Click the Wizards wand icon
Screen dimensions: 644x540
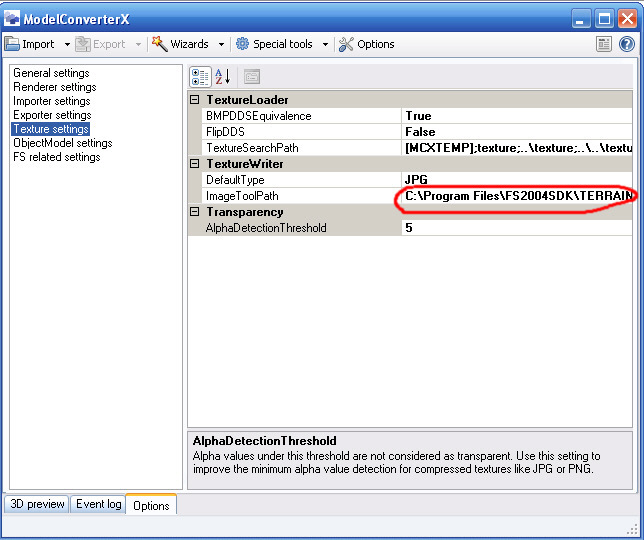click(x=159, y=44)
